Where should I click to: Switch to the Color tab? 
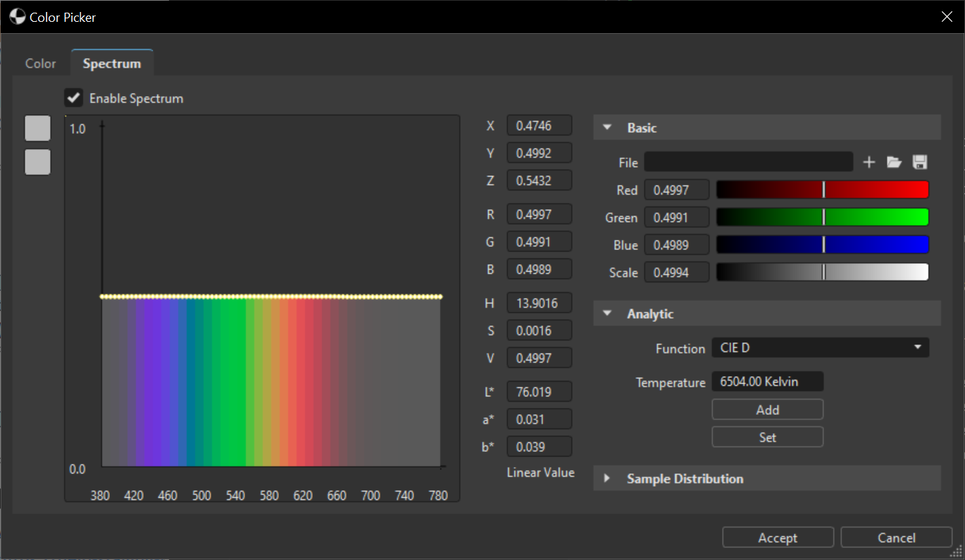pos(40,63)
